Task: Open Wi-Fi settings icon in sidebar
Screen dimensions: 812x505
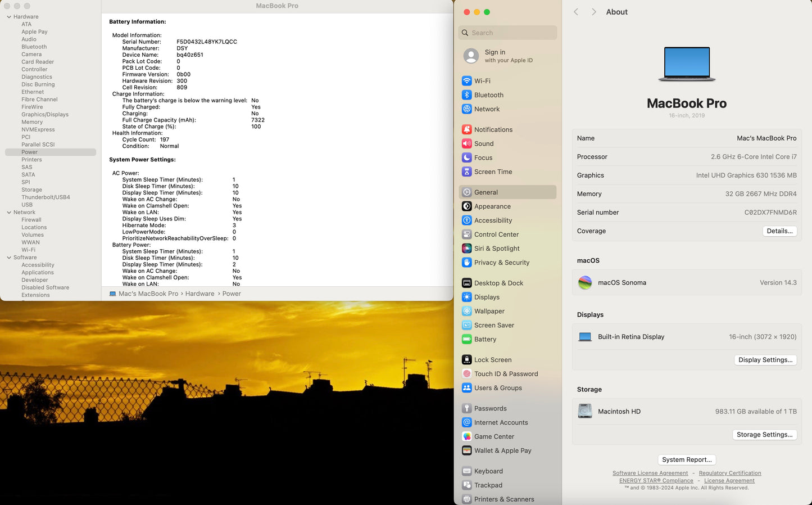Action: pyautogui.click(x=466, y=81)
